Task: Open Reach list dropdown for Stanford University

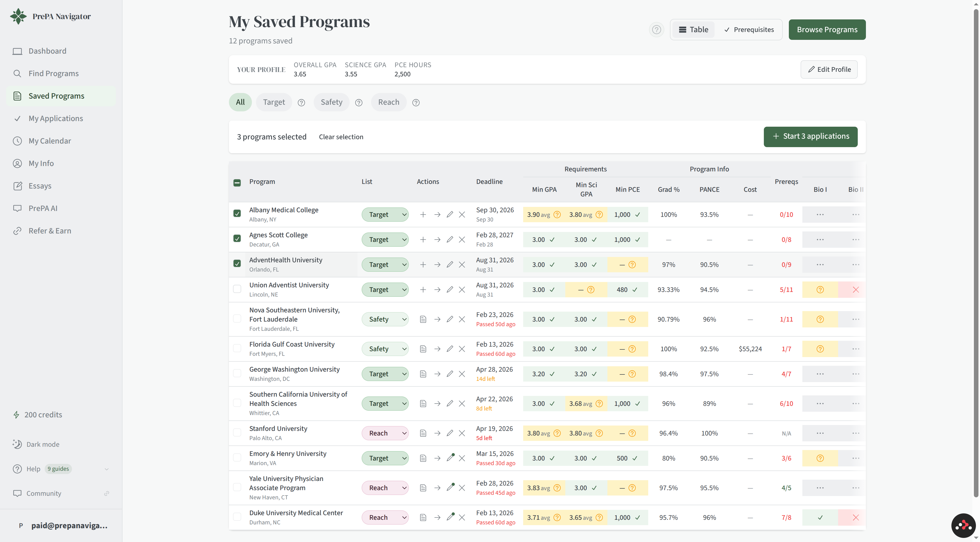Action: tap(385, 433)
